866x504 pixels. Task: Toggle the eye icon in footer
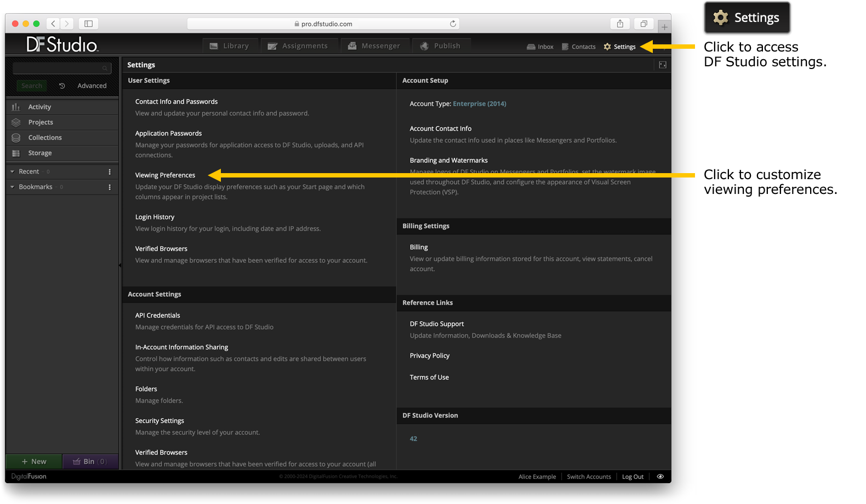660,477
